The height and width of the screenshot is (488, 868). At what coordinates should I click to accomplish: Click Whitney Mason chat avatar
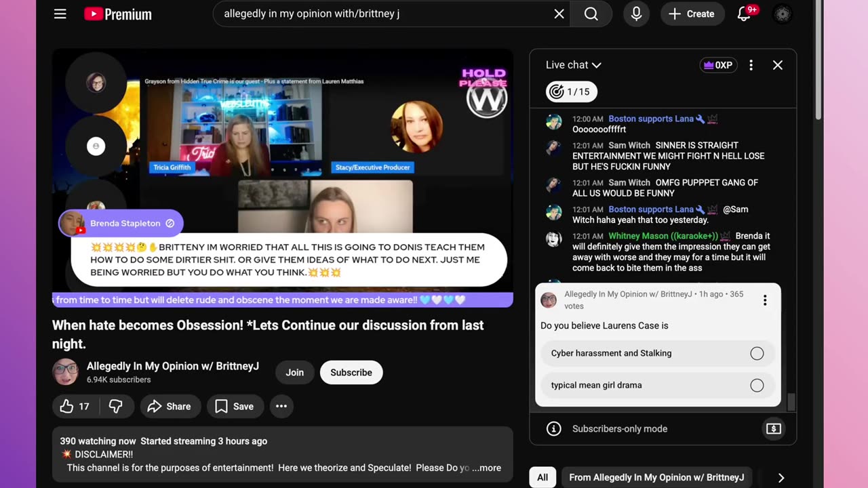554,239
